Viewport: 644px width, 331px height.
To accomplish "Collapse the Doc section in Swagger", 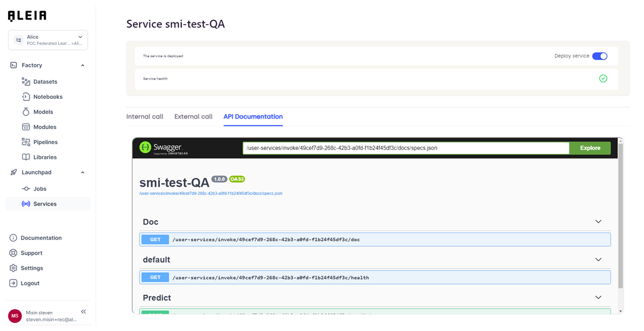I will point(598,222).
